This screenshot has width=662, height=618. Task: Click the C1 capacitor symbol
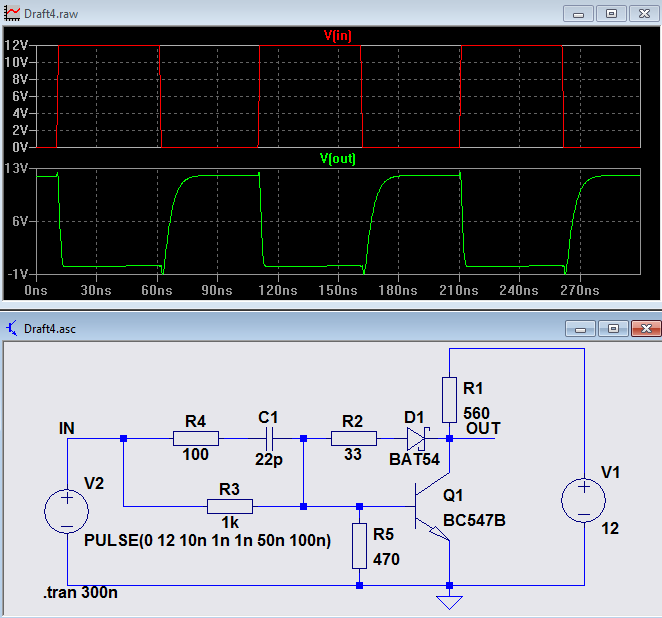(269, 438)
